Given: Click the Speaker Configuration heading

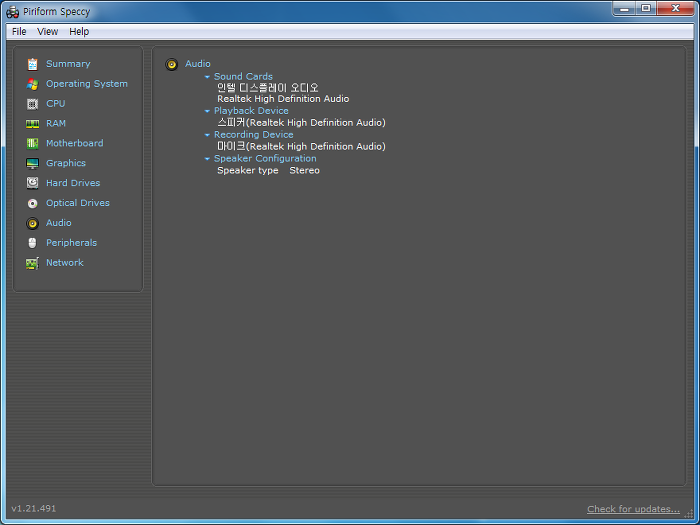Looking at the screenshot, I should 265,158.
